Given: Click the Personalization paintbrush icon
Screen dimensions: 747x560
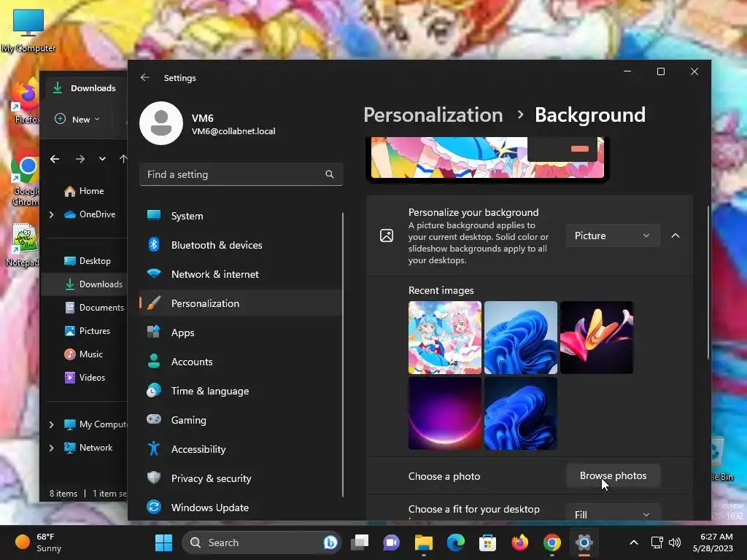Looking at the screenshot, I should click(154, 303).
